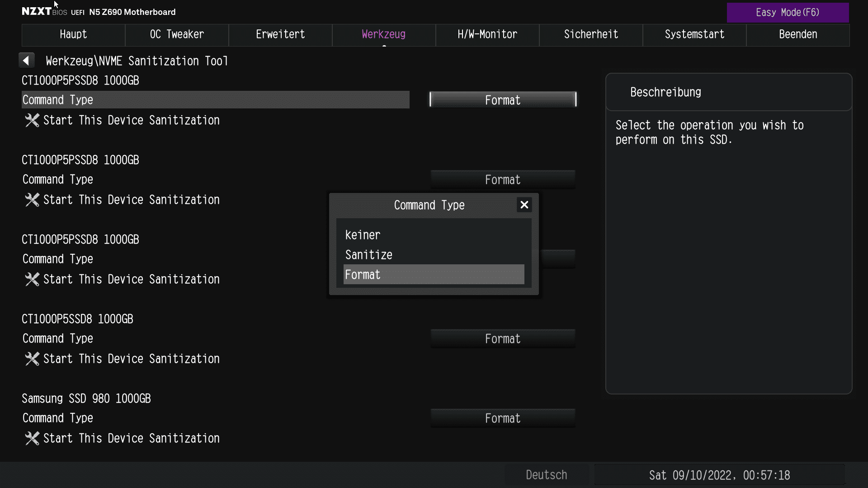The width and height of the screenshot is (868, 488).
Task: Click the back arrow icon beside Werkzeug path
Action: pyautogui.click(x=26, y=61)
